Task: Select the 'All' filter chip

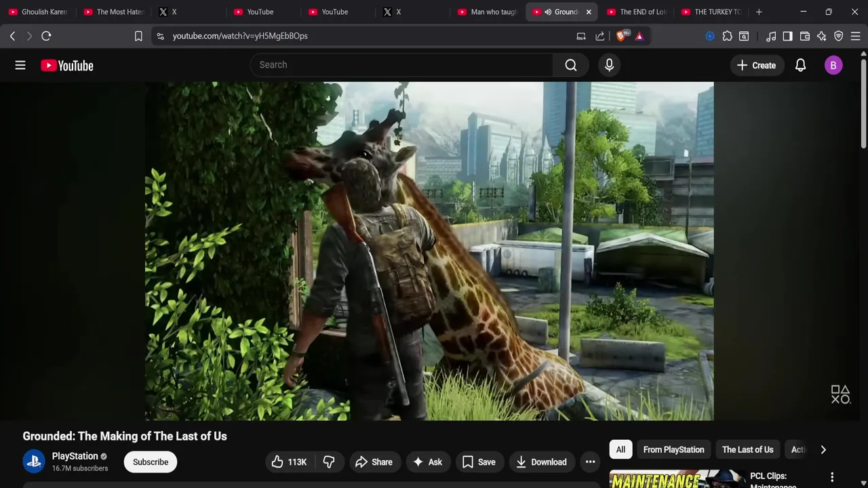Action: [x=620, y=449]
